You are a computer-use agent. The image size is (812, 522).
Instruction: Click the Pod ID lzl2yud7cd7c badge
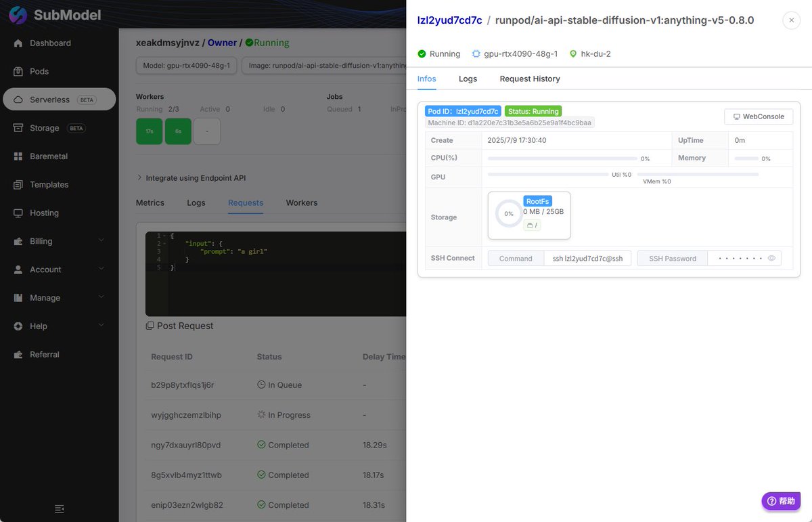463,111
